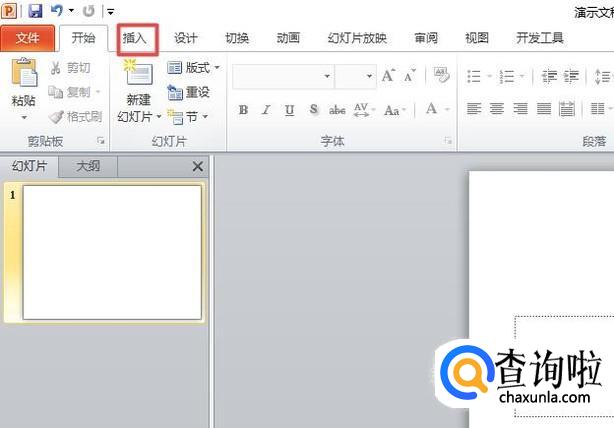This screenshot has height=428, width=614.
Task: Switch to the 开发工具 ribbon tab
Action: coord(540,38)
